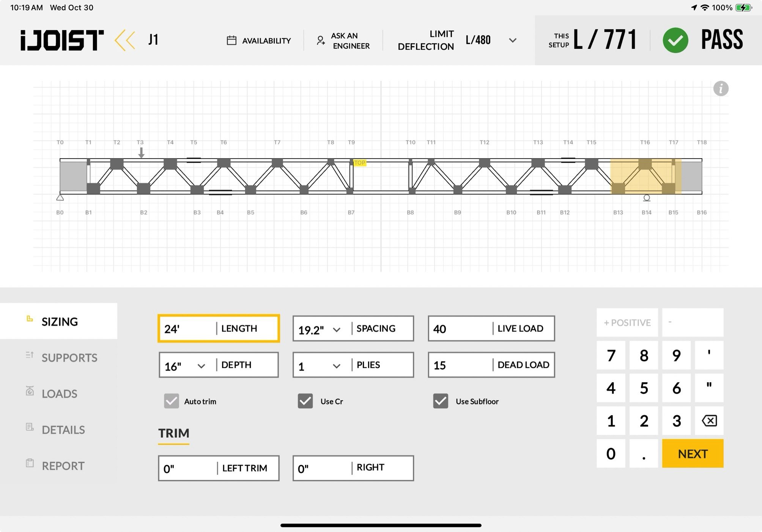Click the TRIM section heading
The height and width of the screenshot is (532, 762).
pos(174,433)
